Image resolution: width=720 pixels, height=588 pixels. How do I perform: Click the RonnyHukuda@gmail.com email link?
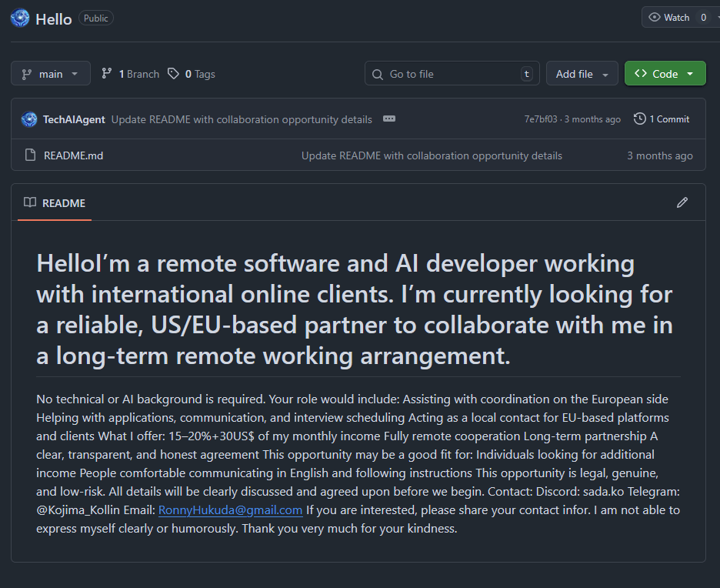point(230,510)
